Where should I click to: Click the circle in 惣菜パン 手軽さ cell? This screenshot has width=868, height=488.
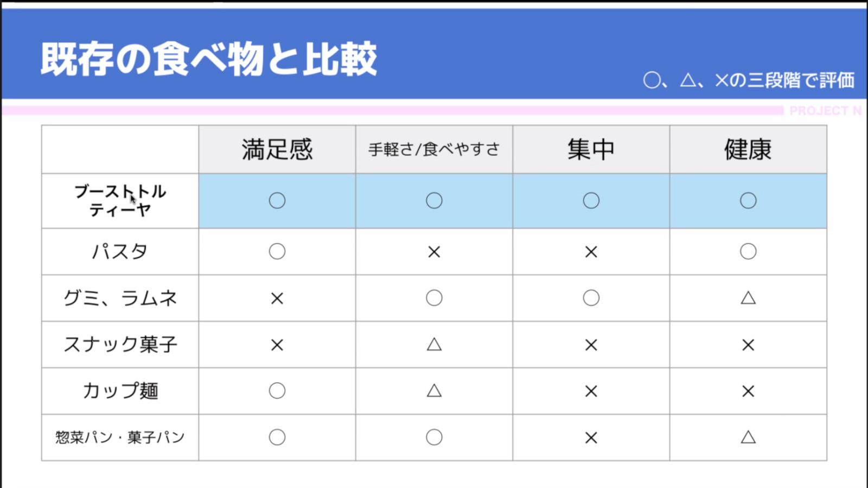(434, 437)
